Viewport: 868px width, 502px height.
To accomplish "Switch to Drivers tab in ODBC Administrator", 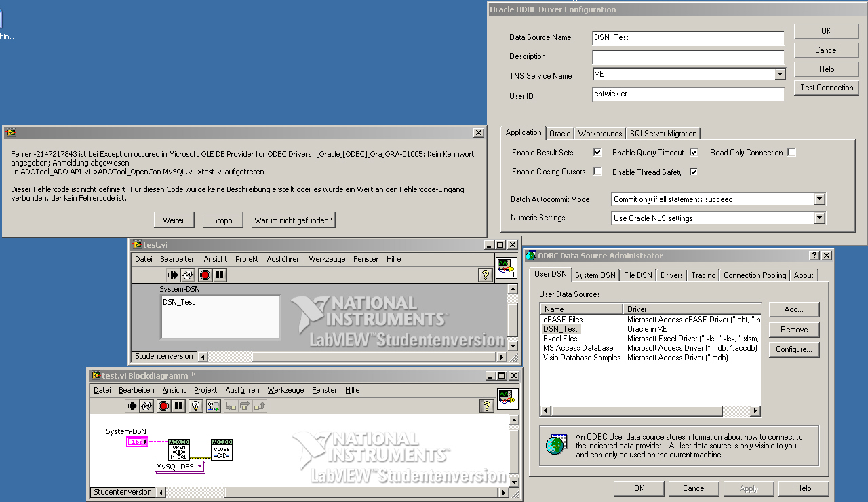I will click(x=672, y=275).
